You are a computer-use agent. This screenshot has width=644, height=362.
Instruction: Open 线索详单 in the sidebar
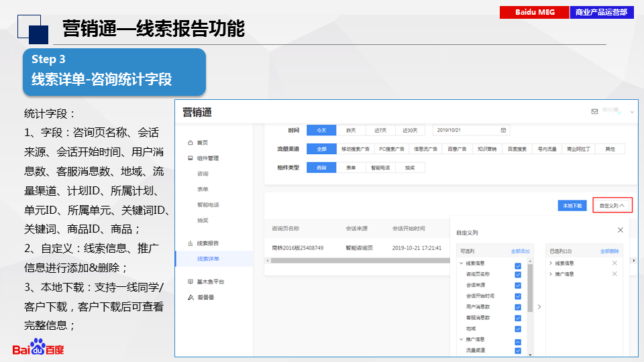click(208, 259)
